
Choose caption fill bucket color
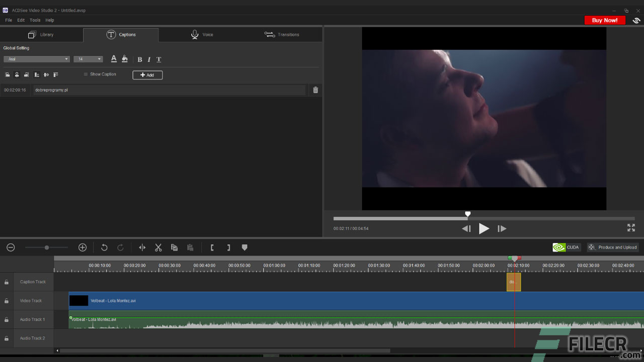pos(125,59)
